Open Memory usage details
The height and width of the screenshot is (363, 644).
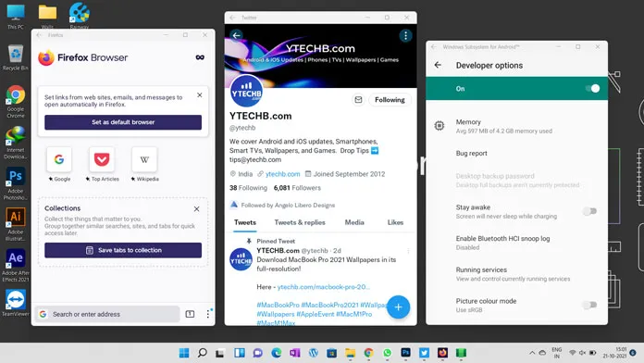click(516, 126)
